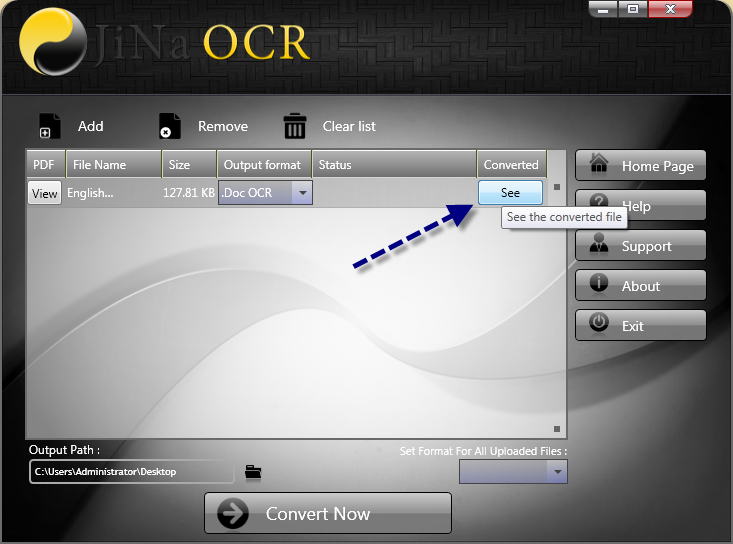The image size is (733, 544).
Task: Open Set Format For All Uploaded Files dropdown
Action: click(513, 472)
